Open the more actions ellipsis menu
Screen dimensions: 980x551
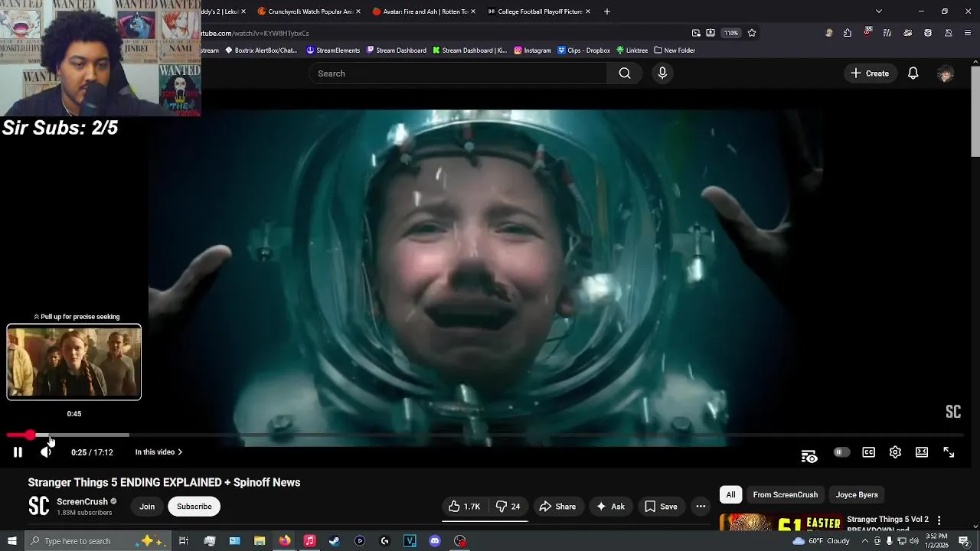click(701, 507)
